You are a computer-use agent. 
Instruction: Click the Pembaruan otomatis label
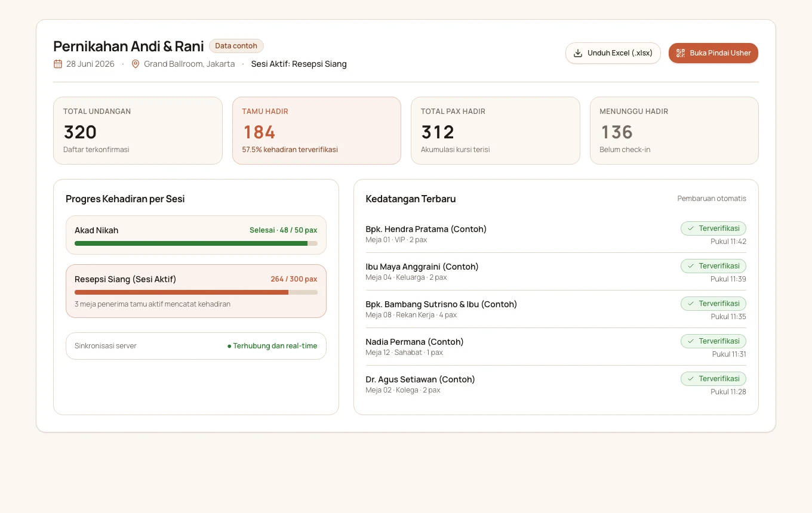(712, 199)
